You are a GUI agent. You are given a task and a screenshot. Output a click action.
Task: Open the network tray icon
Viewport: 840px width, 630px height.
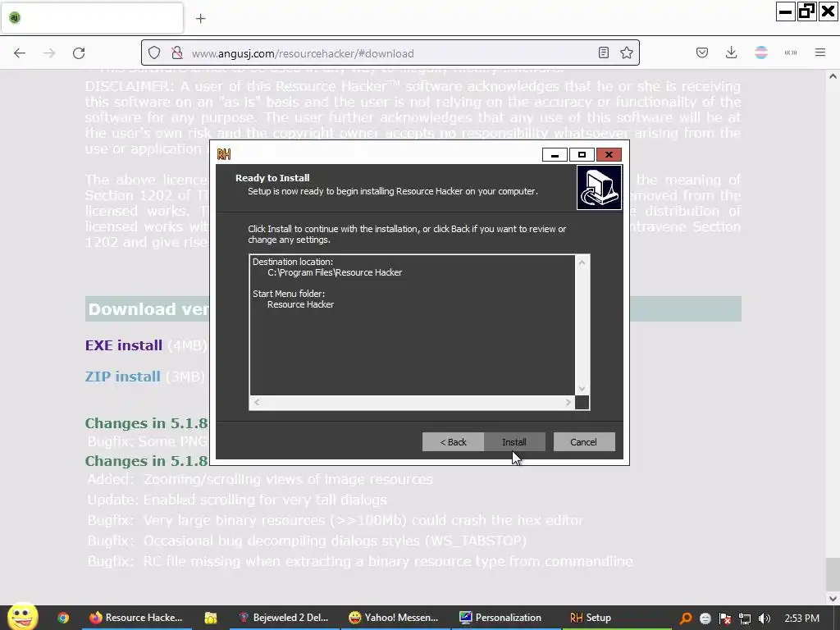[x=745, y=619]
